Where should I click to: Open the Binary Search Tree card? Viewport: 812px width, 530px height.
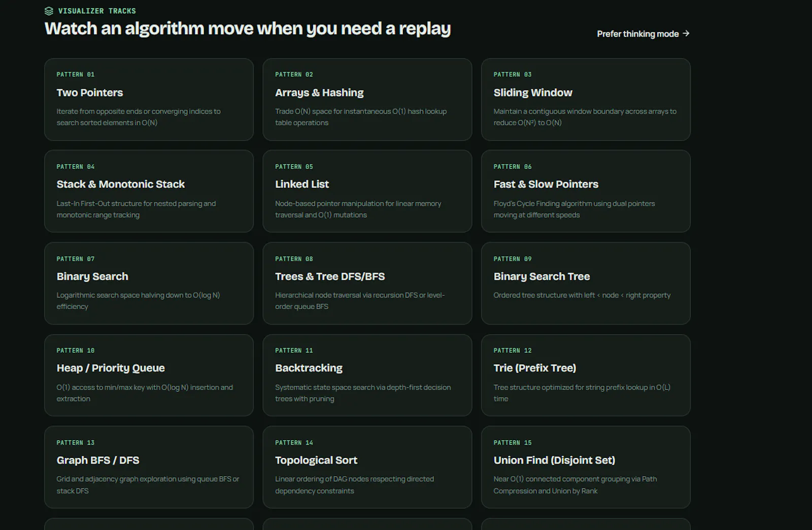click(586, 283)
